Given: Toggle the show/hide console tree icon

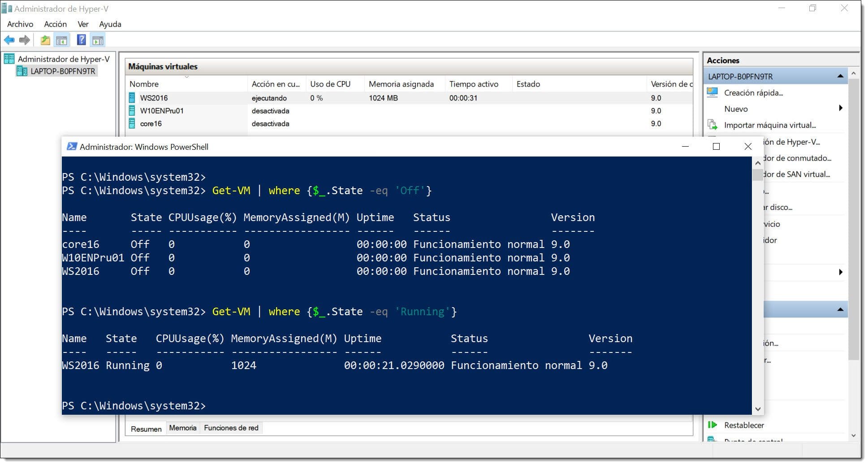Looking at the screenshot, I should click(61, 40).
